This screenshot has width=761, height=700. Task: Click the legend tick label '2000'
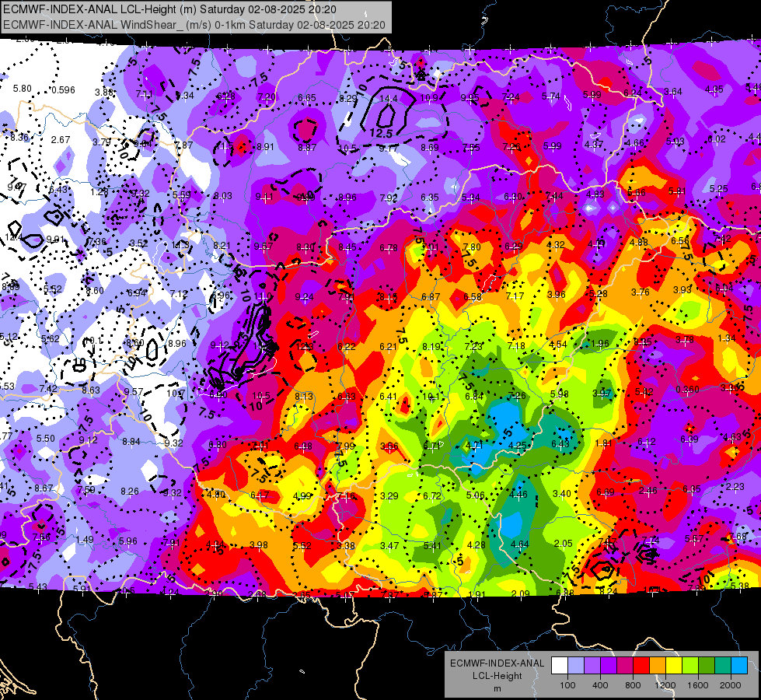[730, 685]
